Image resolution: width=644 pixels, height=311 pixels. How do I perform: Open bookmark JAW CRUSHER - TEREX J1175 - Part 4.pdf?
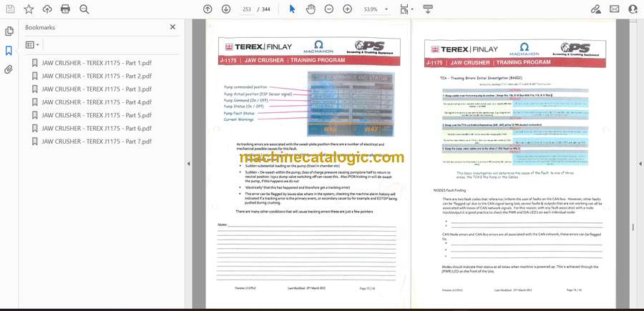click(x=97, y=102)
